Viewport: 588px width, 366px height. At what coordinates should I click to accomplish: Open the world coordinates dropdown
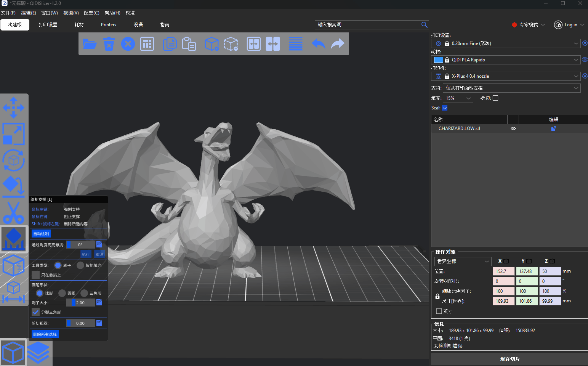coord(463,262)
